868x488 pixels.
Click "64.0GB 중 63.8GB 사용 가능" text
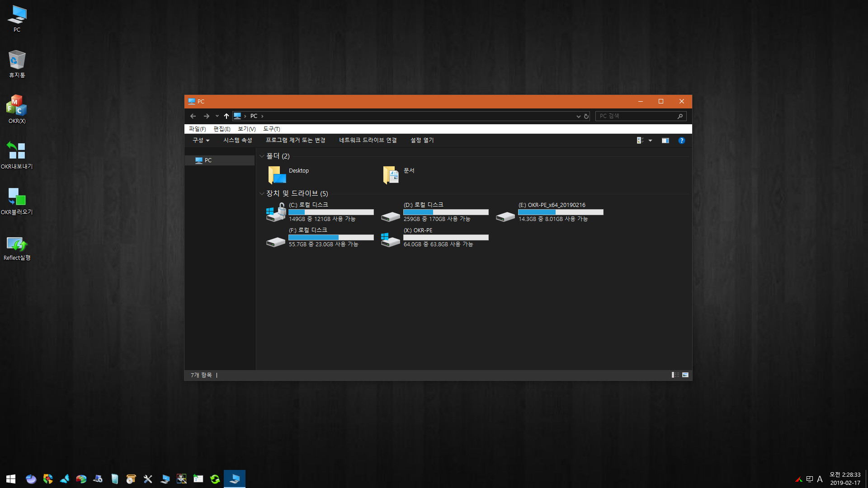pyautogui.click(x=438, y=244)
